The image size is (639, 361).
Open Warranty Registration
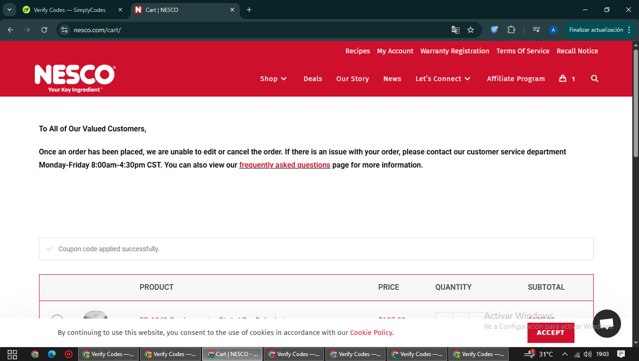tap(455, 51)
